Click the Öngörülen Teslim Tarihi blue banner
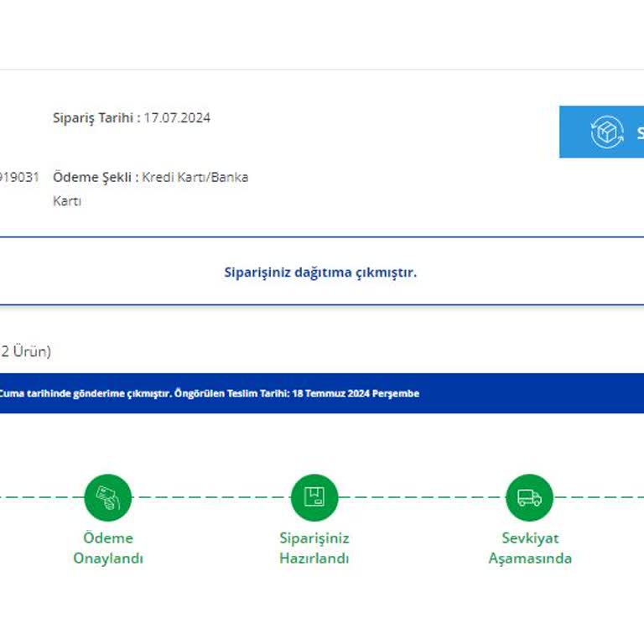This screenshot has height=644, width=644. (x=322, y=393)
